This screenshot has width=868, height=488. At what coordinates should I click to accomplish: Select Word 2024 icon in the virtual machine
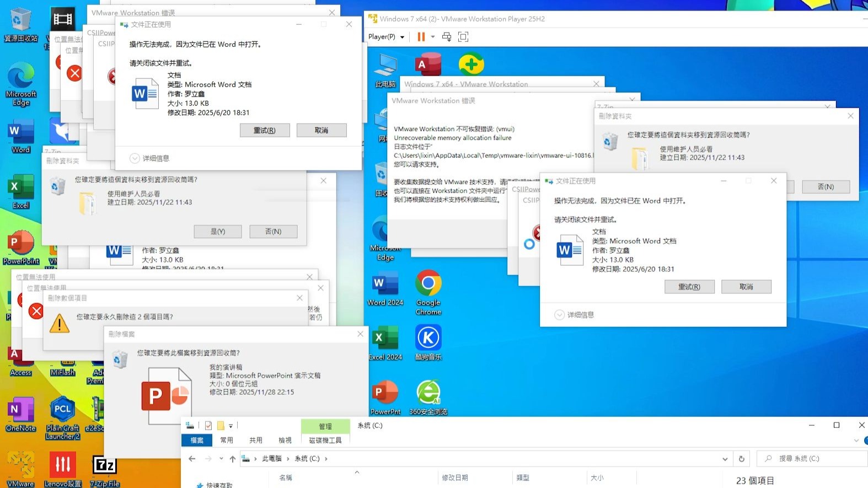pos(385,289)
